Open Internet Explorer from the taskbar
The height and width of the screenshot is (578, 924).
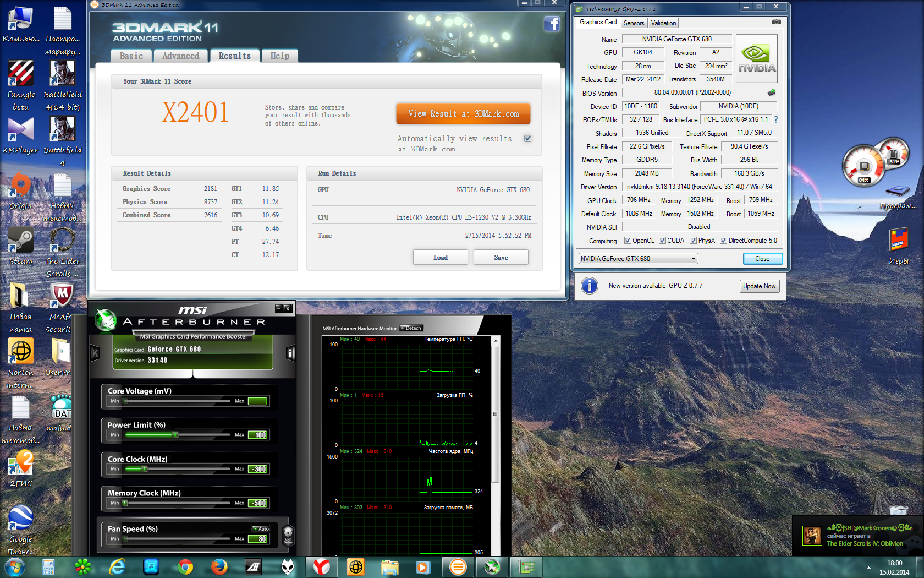tap(117, 567)
